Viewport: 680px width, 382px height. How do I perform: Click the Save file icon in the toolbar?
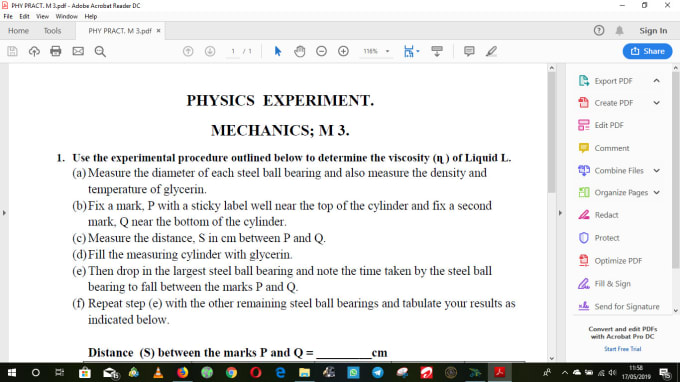(13, 51)
